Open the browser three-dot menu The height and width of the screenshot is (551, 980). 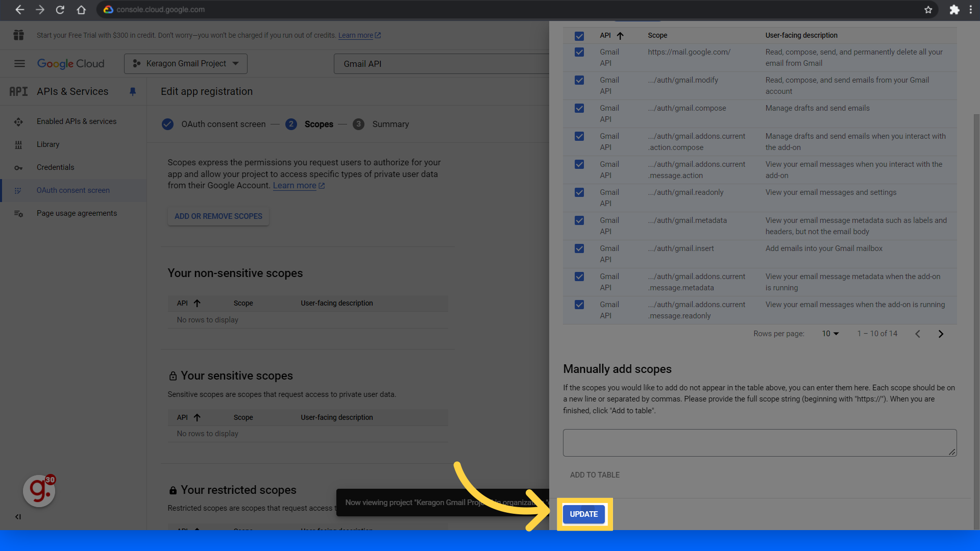click(x=971, y=10)
